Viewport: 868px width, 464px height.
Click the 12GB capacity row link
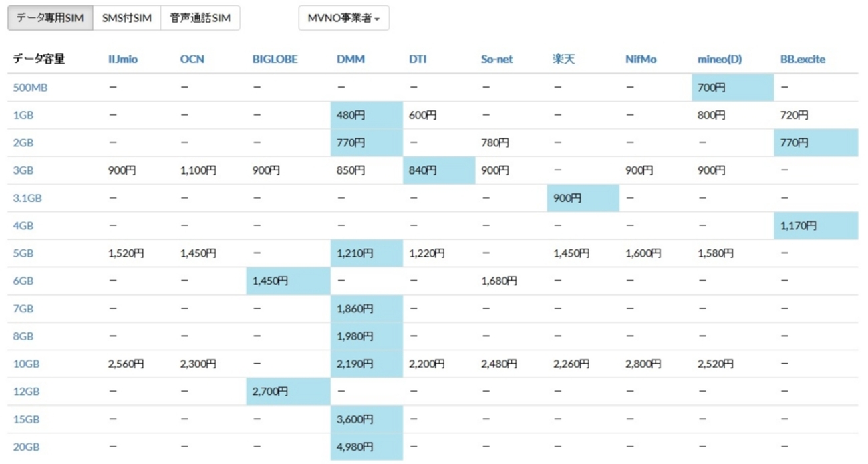click(26, 392)
